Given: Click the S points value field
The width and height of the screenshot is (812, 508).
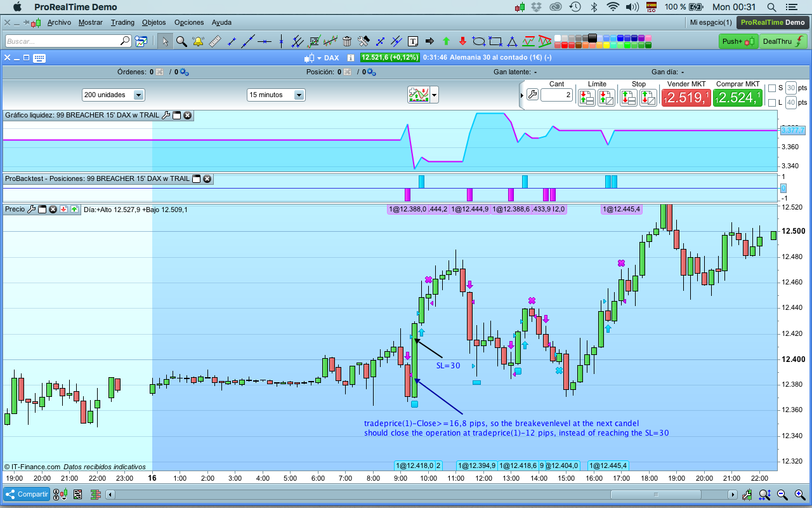Looking at the screenshot, I should (x=790, y=88).
